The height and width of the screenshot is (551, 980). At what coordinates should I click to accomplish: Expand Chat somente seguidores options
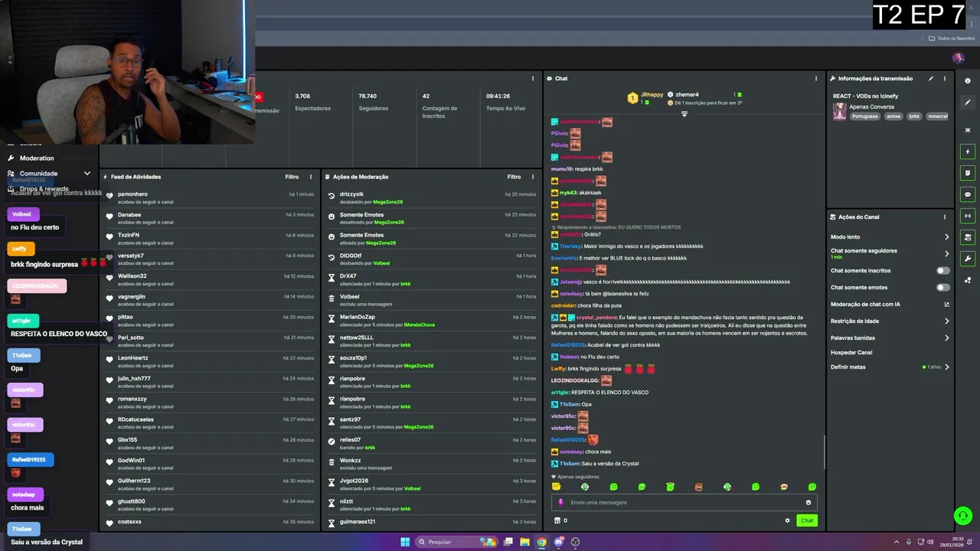[947, 253]
